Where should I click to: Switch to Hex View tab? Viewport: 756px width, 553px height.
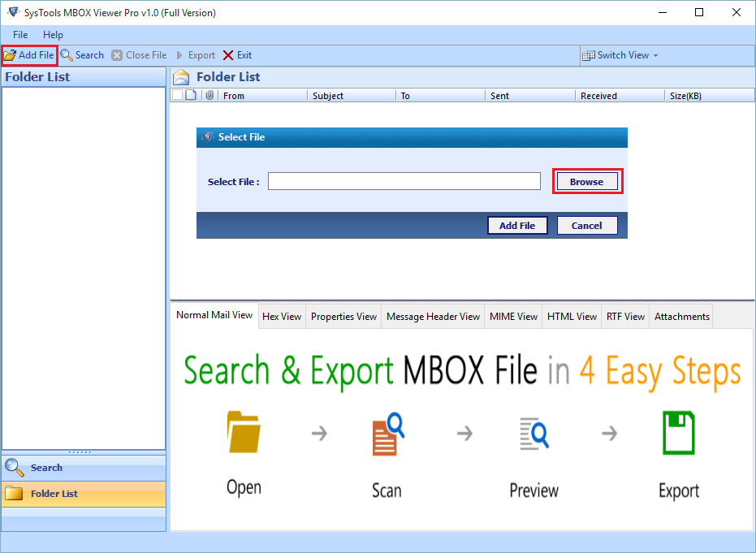[x=282, y=317]
